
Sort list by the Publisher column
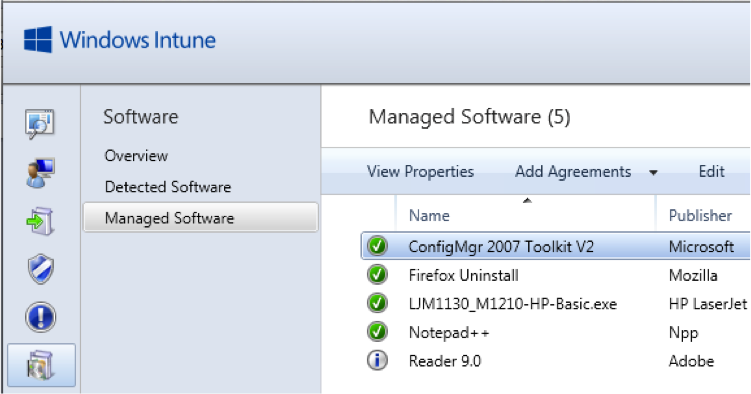click(700, 215)
